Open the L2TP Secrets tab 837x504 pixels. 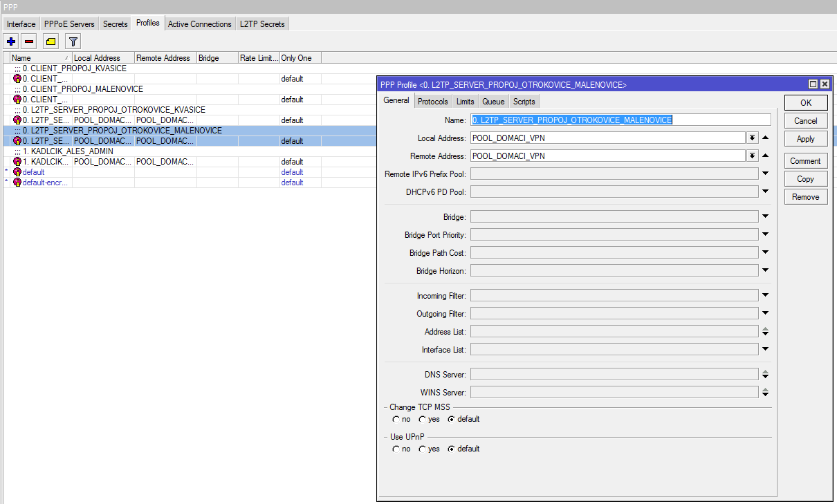point(262,24)
